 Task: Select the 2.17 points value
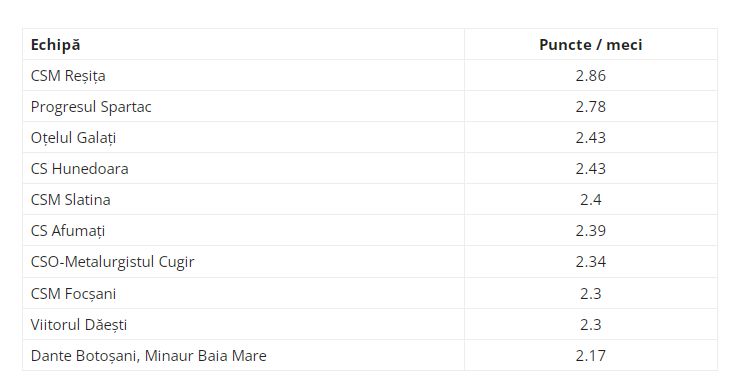click(591, 356)
